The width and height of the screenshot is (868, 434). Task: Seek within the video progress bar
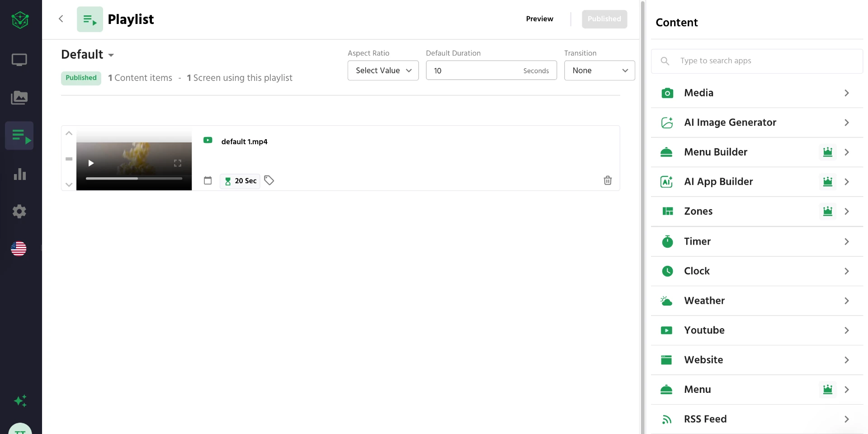[x=134, y=179]
